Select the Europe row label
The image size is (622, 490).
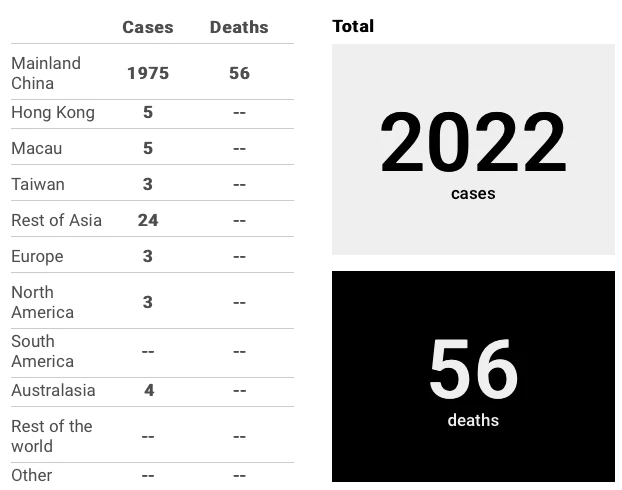pyautogui.click(x=37, y=256)
